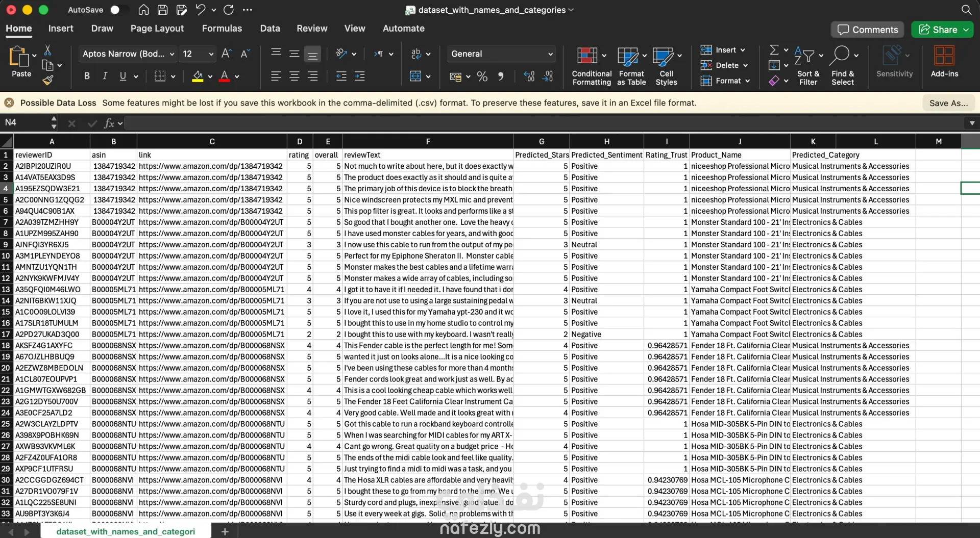This screenshot has height=538, width=980.
Task: Open the Delete cells dropdown
Action: 724,65
